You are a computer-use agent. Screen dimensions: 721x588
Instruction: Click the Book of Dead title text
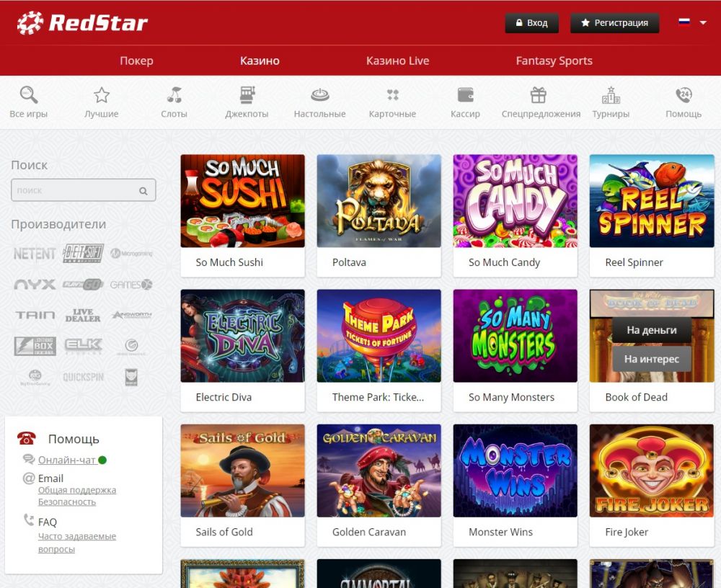(x=637, y=397)
